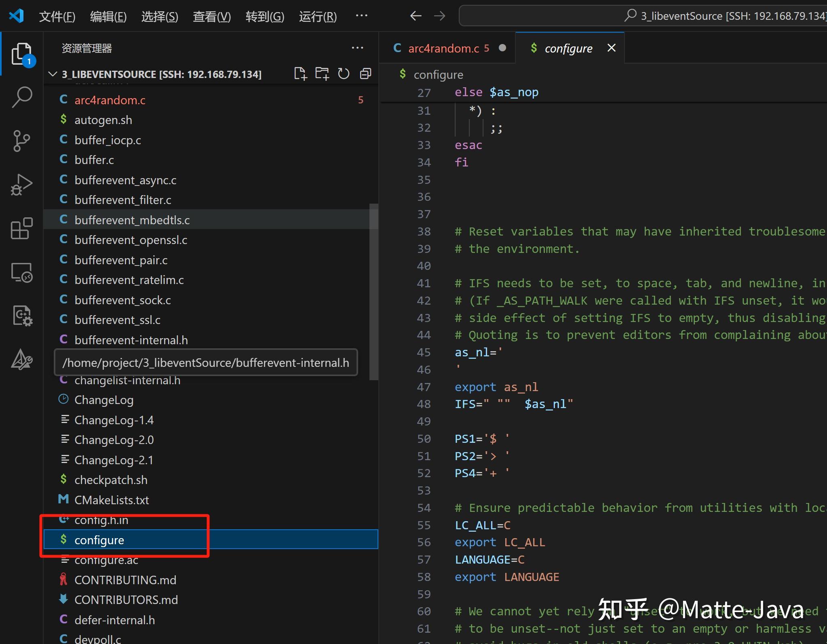Open the Explorer more actions menu
This screenshot has height=644, width=827.
358,48
